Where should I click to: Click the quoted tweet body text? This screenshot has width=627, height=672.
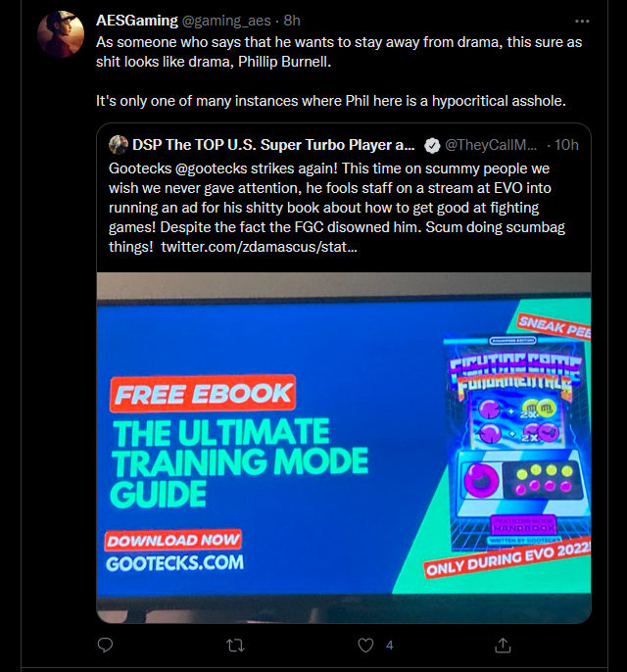point(337,208)
